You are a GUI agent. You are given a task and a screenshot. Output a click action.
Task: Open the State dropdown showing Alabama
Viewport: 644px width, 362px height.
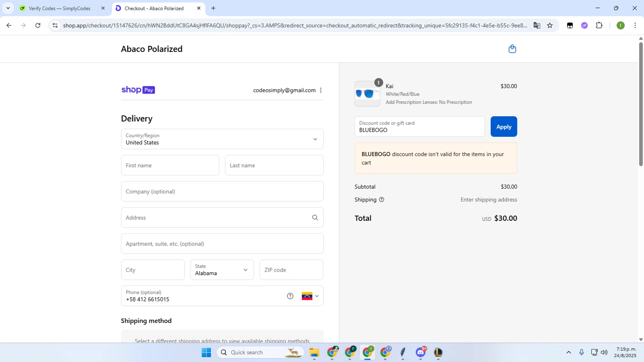point(222,270)
